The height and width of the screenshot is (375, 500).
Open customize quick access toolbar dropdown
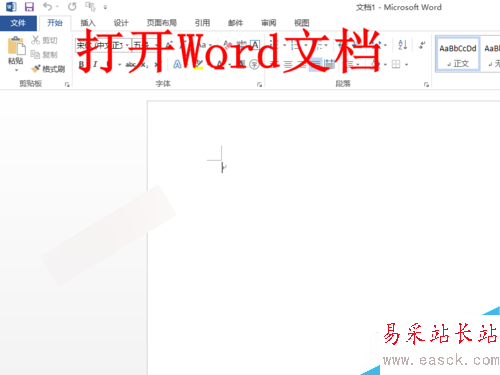(105, 7)
